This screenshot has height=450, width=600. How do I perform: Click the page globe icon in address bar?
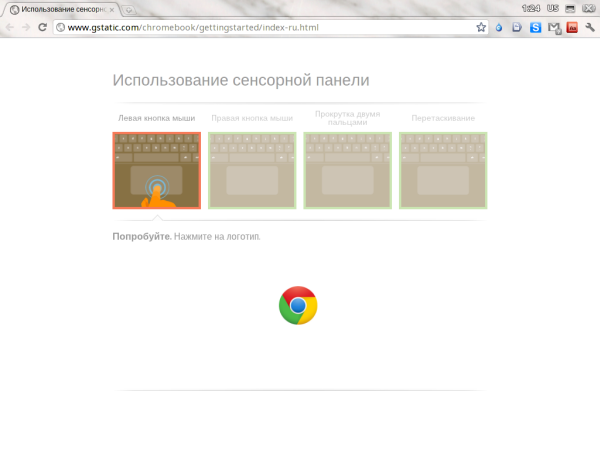(x=60, y=27)
